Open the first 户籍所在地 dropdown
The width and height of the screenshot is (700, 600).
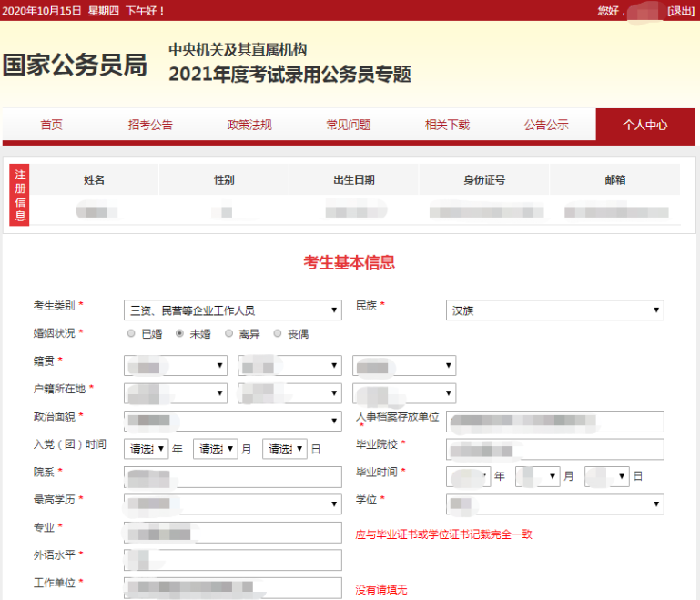click(x=176, y=393)
